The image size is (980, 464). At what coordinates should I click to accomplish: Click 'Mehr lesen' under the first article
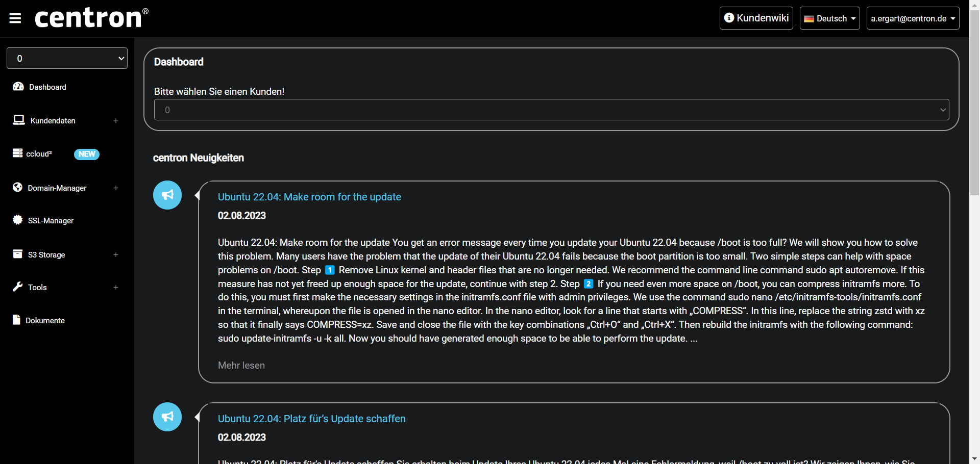pyautogui.click(x=241, y=365)
